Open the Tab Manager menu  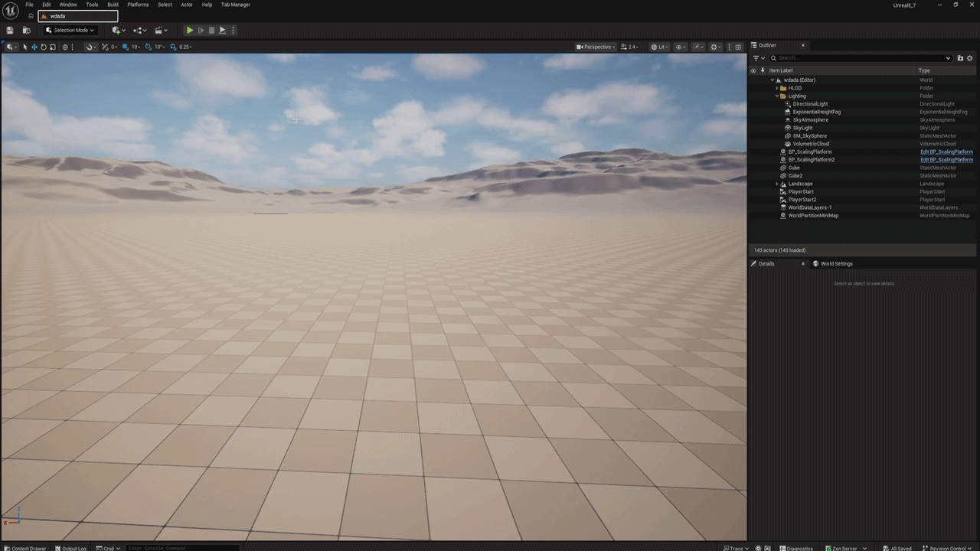pos(236,5)
